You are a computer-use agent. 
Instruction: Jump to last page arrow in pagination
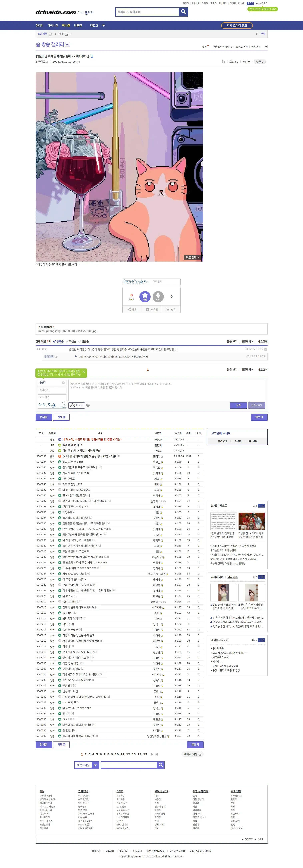(x=157, y=754)
